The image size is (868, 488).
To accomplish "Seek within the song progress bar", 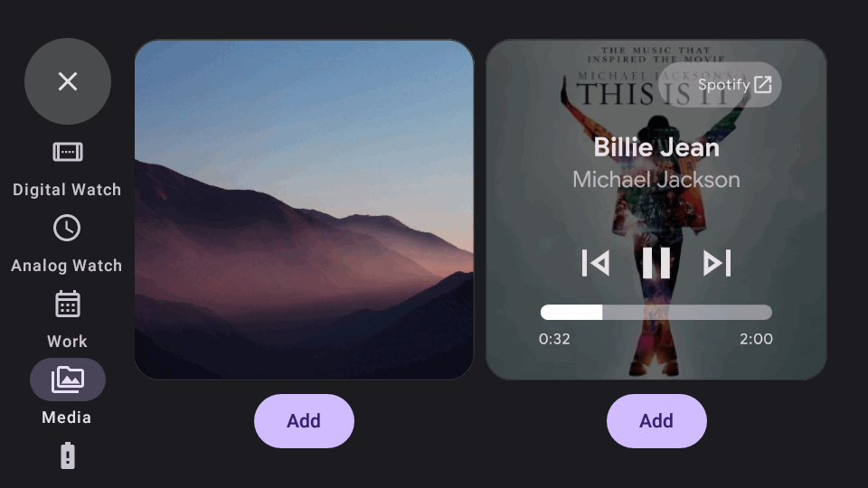I will tap(656, 312).
